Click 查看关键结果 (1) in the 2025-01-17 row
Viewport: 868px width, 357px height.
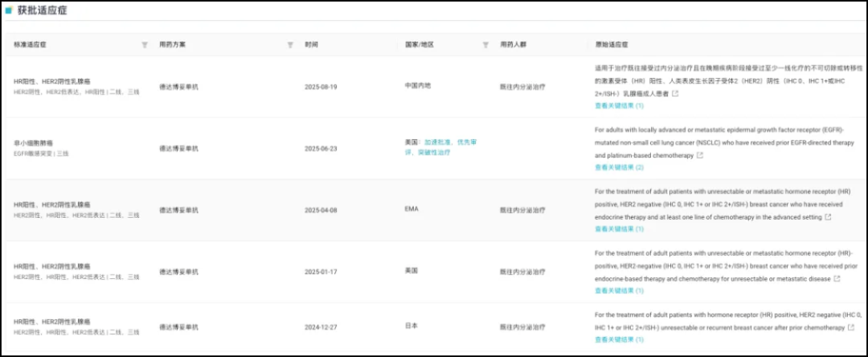pyautogui.click(x=619, y=290)
